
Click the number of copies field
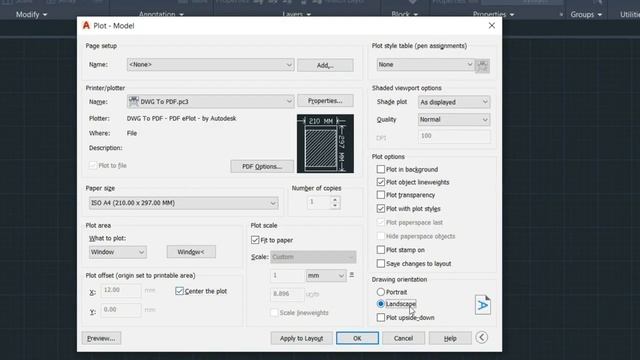pyautogui.click(x=319, y=202)
